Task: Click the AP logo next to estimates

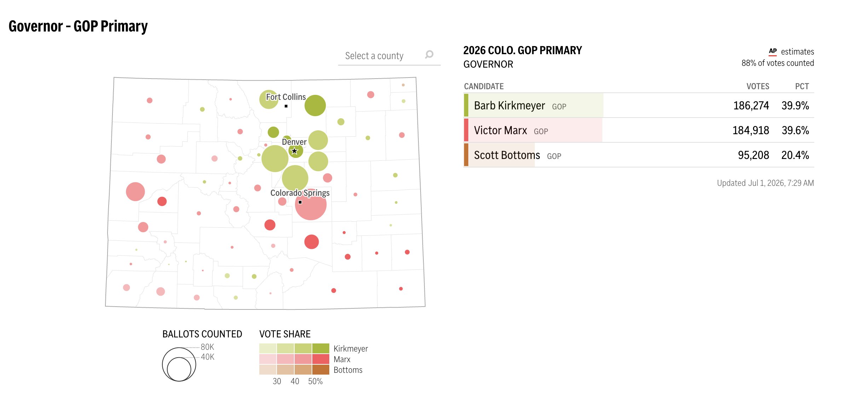Action: point(773,52)
